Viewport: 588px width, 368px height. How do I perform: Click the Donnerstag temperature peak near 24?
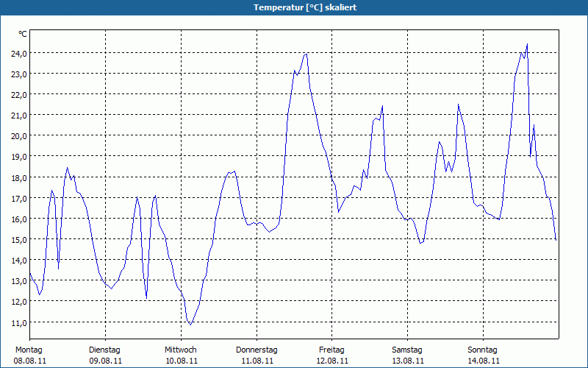(306, 54)
